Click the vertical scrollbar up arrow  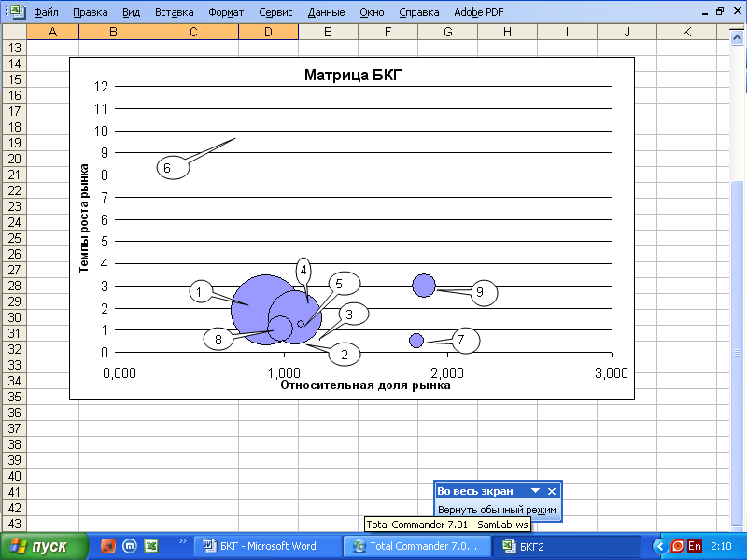(737, 38)
